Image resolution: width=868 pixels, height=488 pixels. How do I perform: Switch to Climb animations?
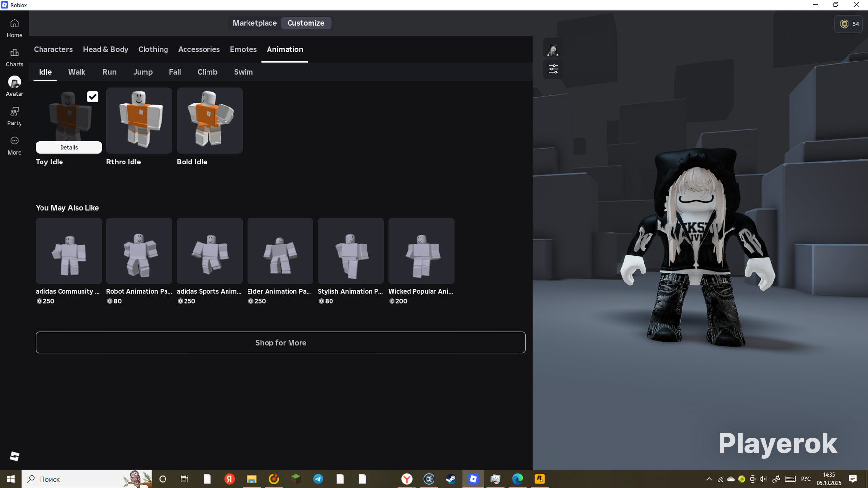pyautogui.click(x=207, y=72)
